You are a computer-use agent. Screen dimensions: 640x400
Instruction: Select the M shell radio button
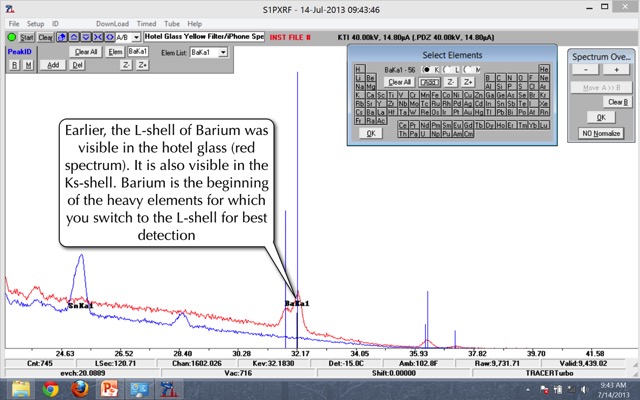pyautogui.click(x=466, y=68)
